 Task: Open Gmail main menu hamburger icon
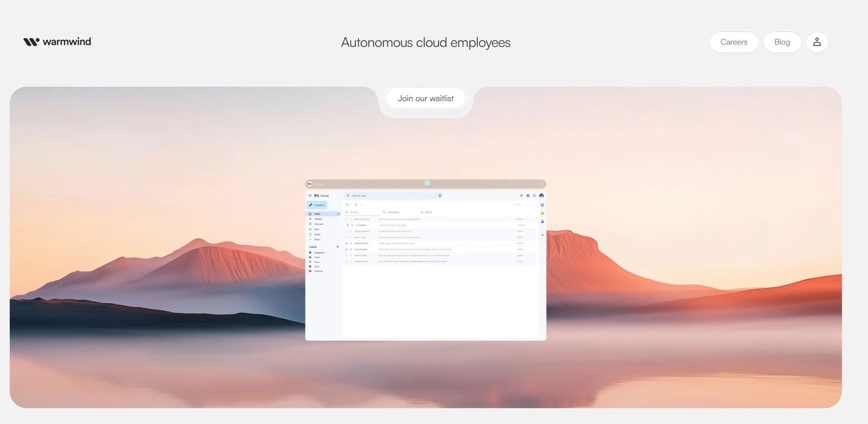click(x=310, y=195)
